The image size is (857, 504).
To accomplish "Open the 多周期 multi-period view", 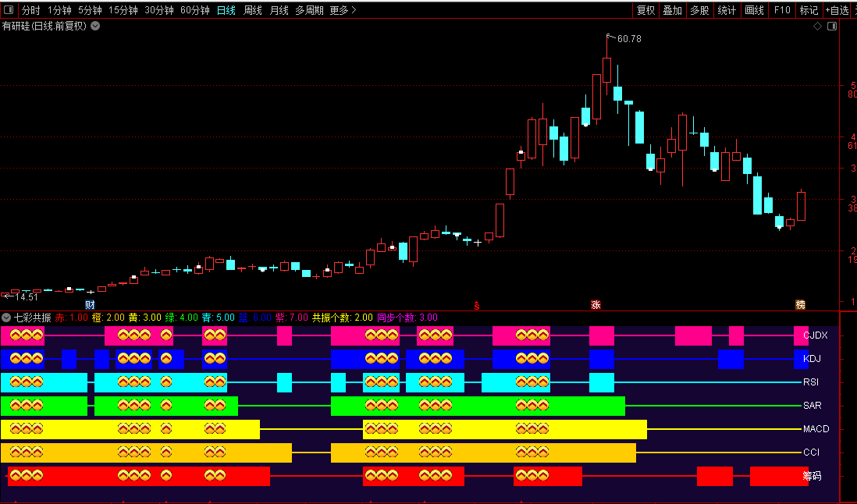I will click(309, 10).
